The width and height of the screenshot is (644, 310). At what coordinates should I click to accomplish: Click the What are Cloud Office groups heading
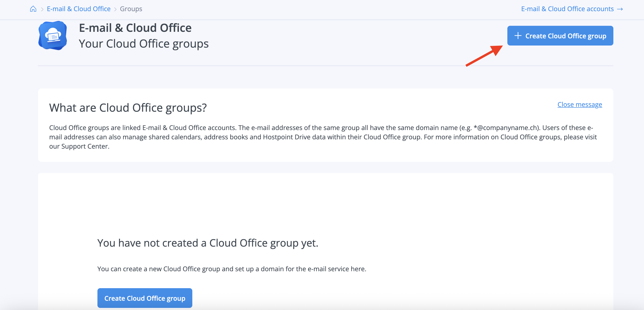click(x=128, y=108)
